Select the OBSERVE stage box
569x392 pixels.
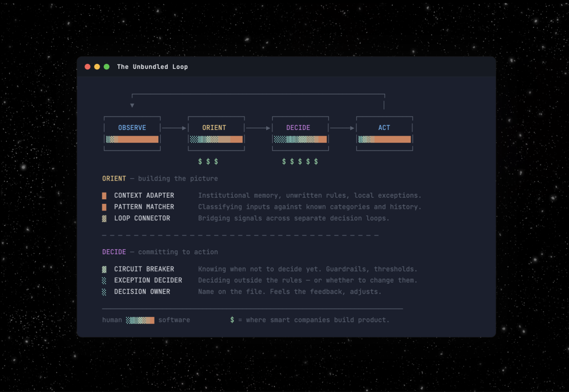[132, 133]
